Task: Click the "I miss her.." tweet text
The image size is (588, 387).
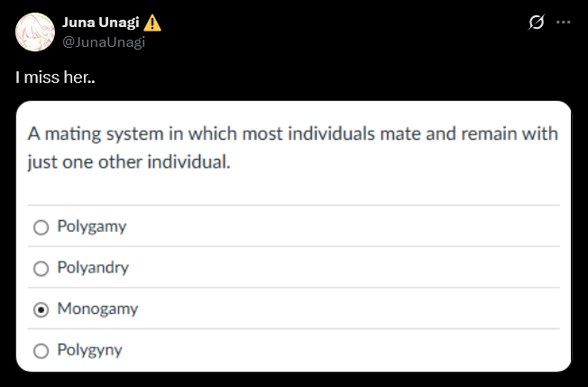Action: (55, 78)
